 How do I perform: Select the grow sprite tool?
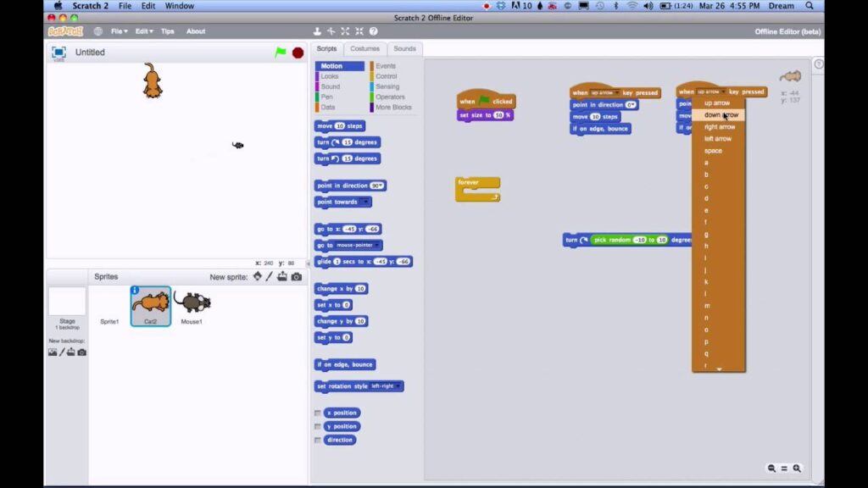(345, 30)
